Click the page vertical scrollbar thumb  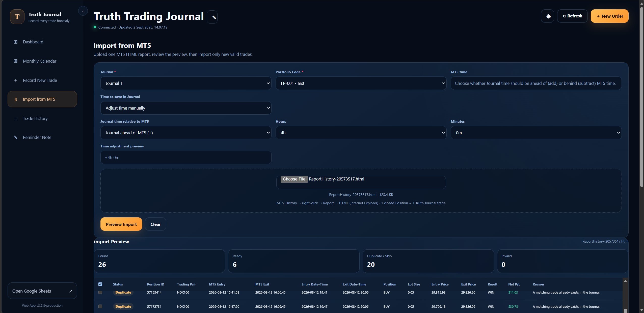coord(642,97)
